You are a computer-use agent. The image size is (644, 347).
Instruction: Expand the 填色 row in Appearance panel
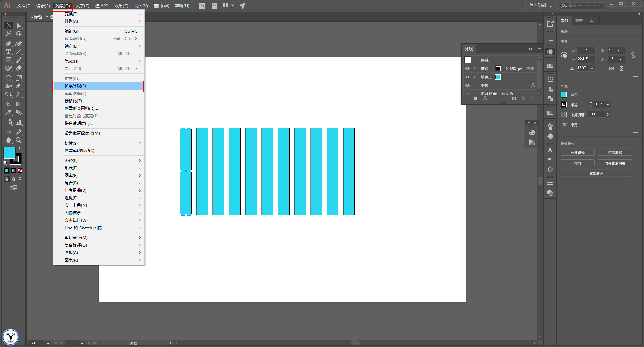[475, 77]
